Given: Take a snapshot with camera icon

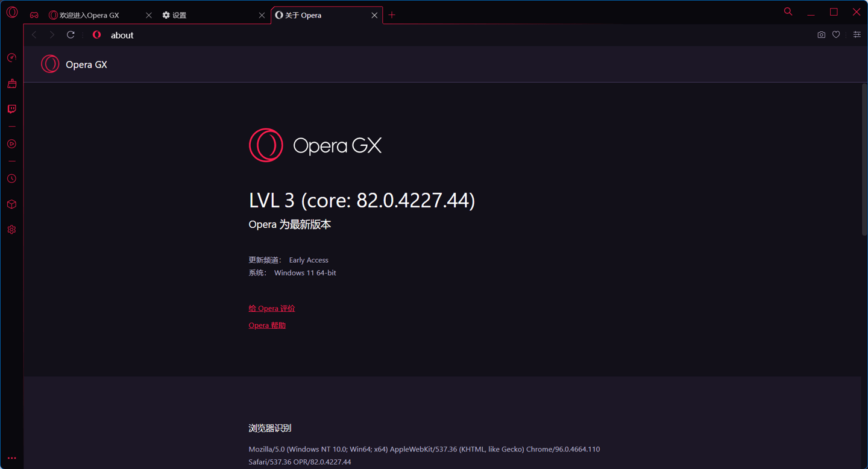Looking at the screenshot, I should click(x=821, y=35).
